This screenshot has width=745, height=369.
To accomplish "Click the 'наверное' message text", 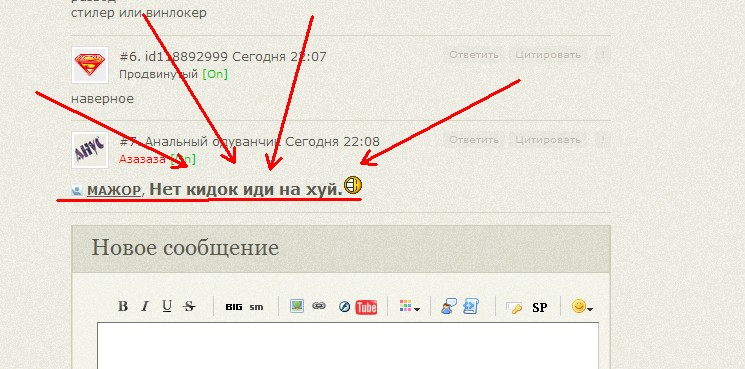I will point(102,99).
